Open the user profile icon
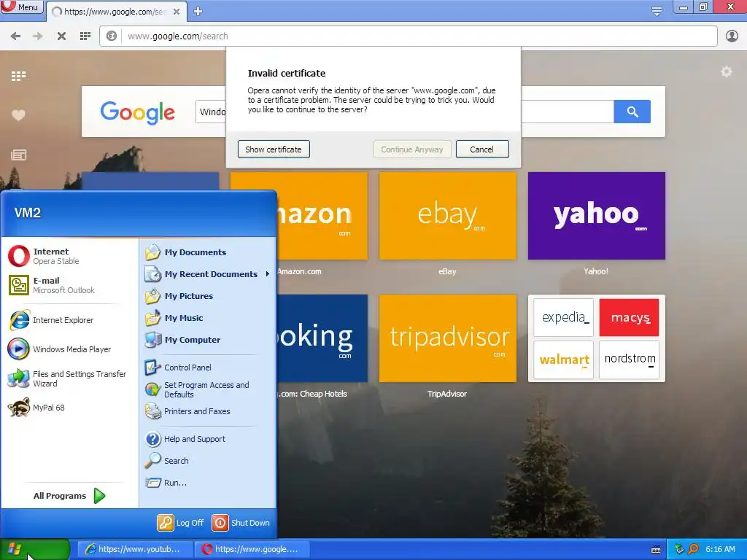 click(732, 36)
